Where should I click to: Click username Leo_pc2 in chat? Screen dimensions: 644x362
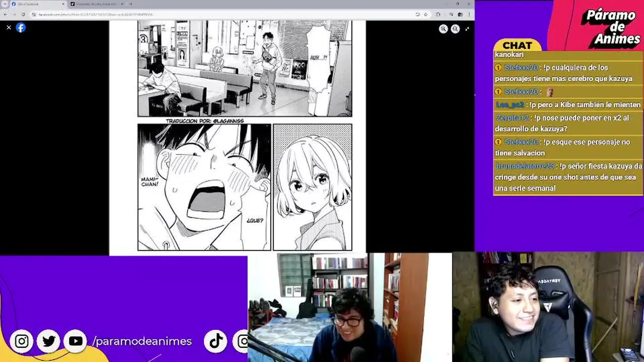click(510, 105)
